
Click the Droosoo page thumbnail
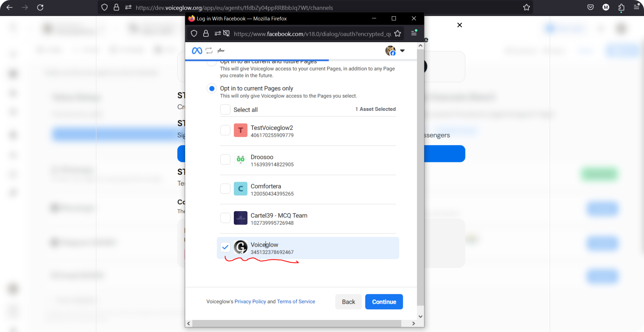click(x=240, y=159)
